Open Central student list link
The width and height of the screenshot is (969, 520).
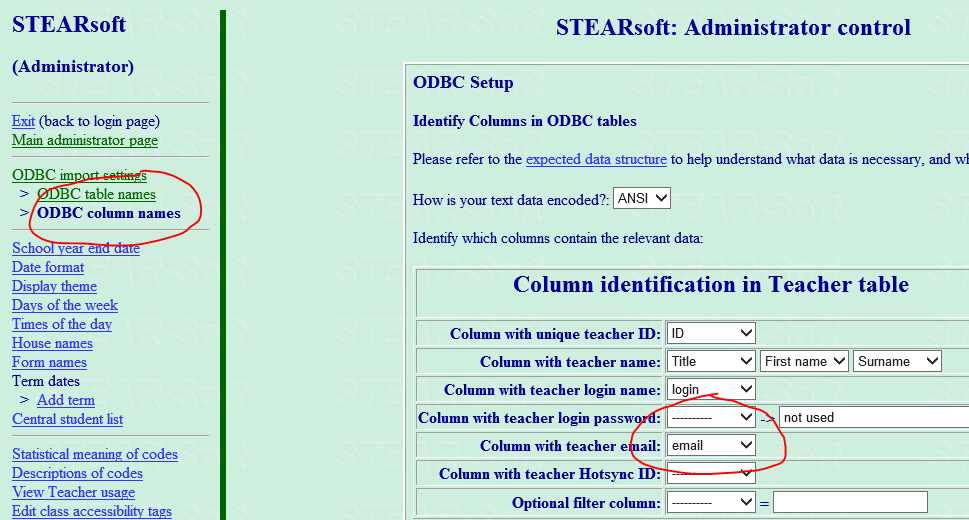pyautogui.click(x=67, y=420)
